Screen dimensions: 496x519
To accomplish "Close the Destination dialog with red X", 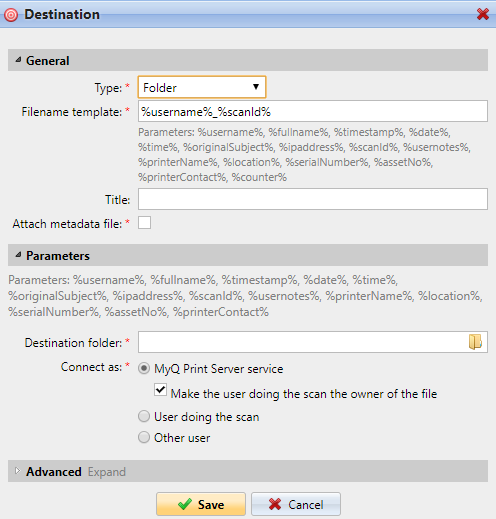I will click(483, 14).
